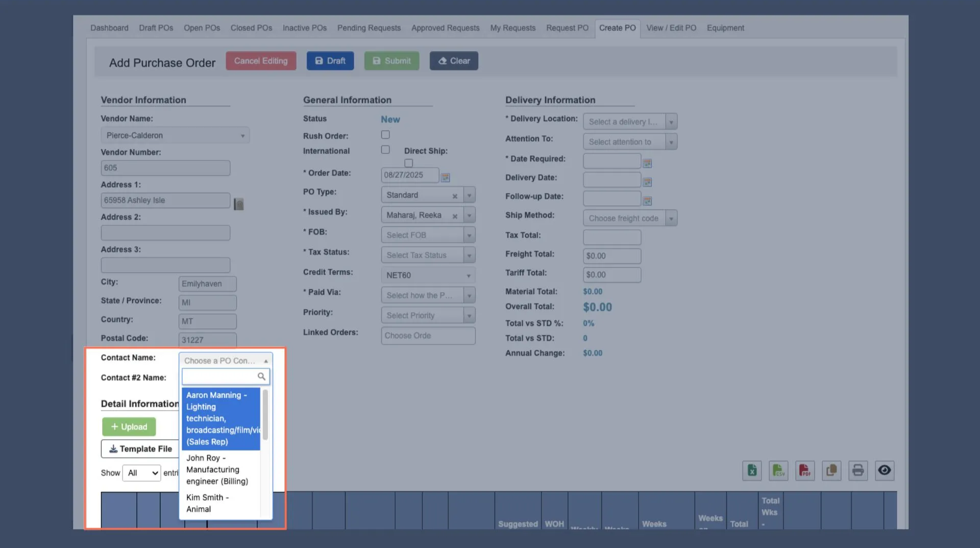Click the Print icon
The height and width of the screenshot is (548, 980).
pyautogui.click(x=858, y=470)
